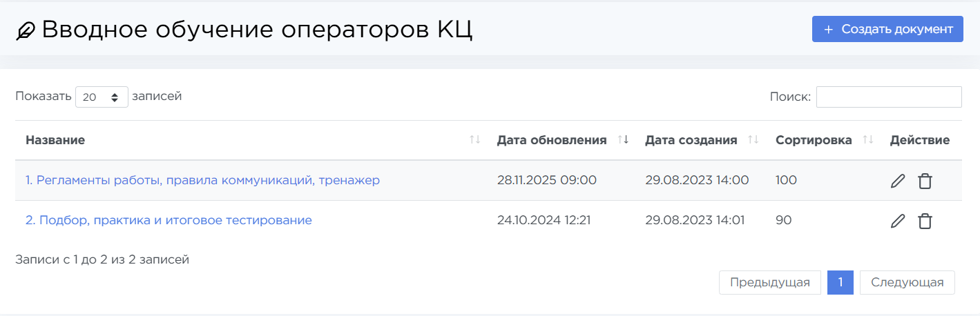Screen dimensions: 980x316
Task: Edit the second document via pencil icon
Action: tap(897, 221)
